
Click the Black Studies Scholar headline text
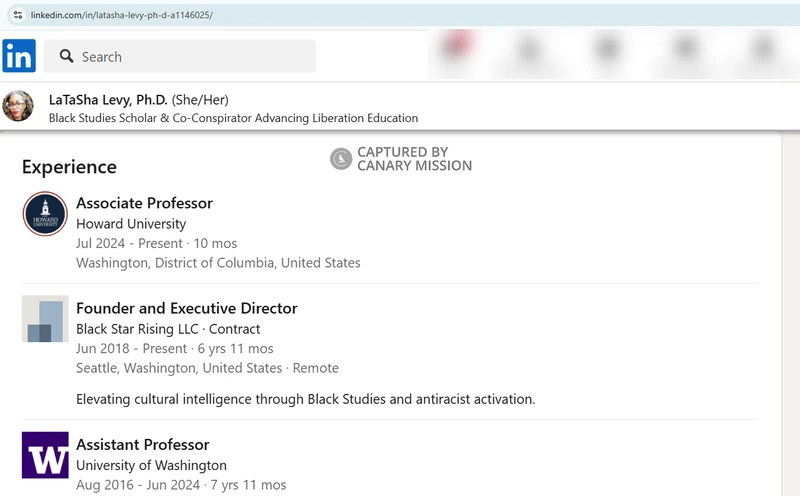233,118
